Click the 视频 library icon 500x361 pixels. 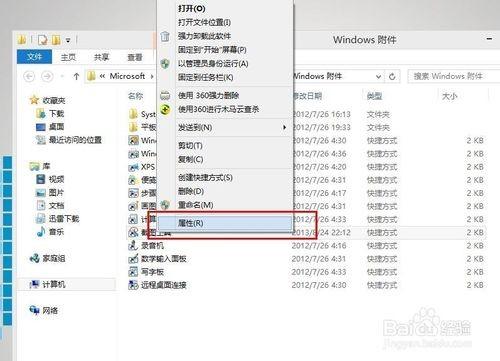coord(41,179)
